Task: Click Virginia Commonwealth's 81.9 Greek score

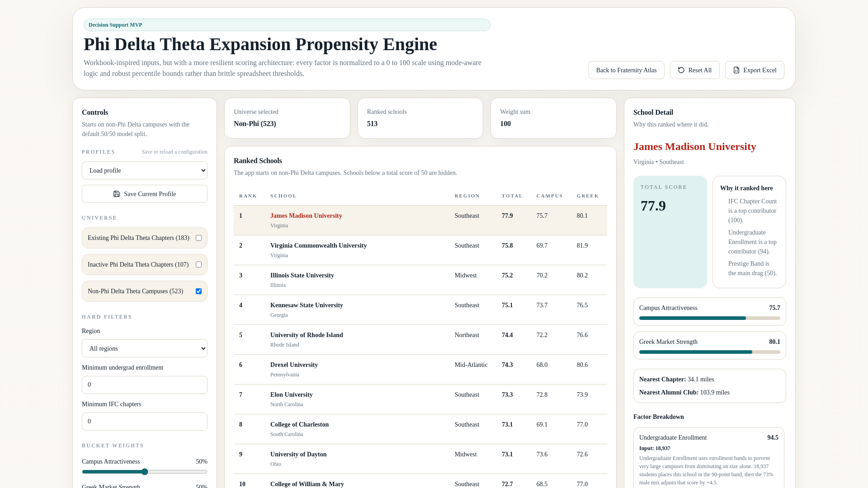Action: 582,245
